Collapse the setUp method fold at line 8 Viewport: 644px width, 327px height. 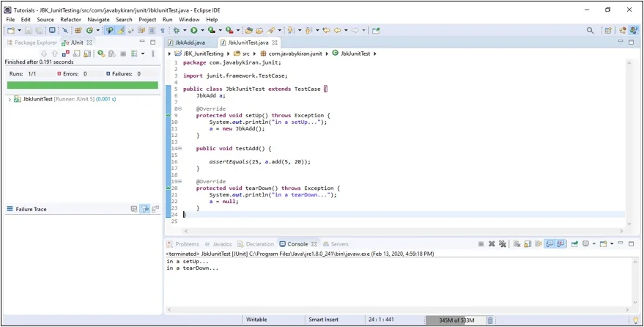pos(180,109)
